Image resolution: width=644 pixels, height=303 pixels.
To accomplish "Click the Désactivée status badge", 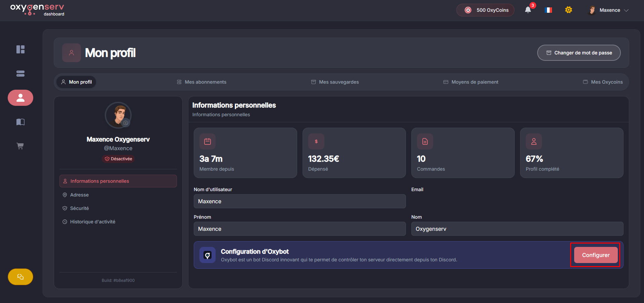I will 118,159.
